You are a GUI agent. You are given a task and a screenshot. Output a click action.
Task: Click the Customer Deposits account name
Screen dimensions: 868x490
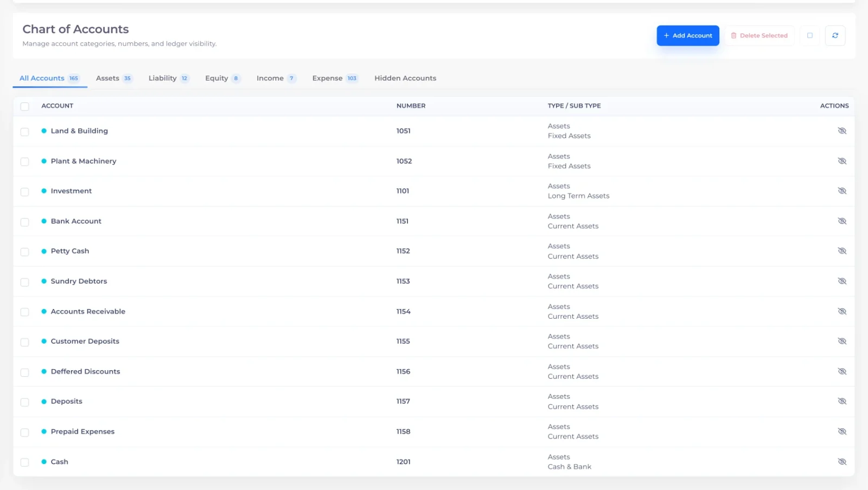tap(85, 341)
